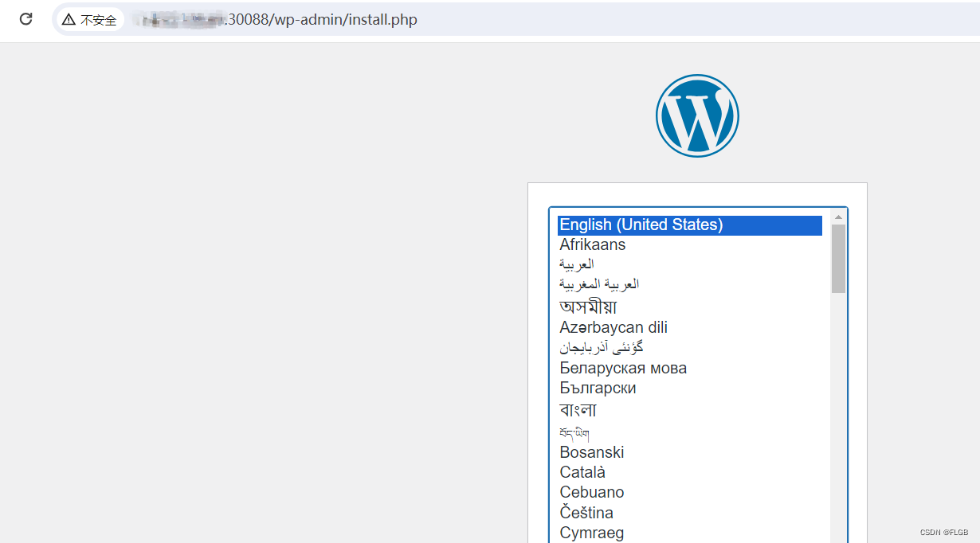Viewport: 980px width, 543px height.
Task: Click the language list scrollbar up arrow
Action: click(x=838, y=217)
